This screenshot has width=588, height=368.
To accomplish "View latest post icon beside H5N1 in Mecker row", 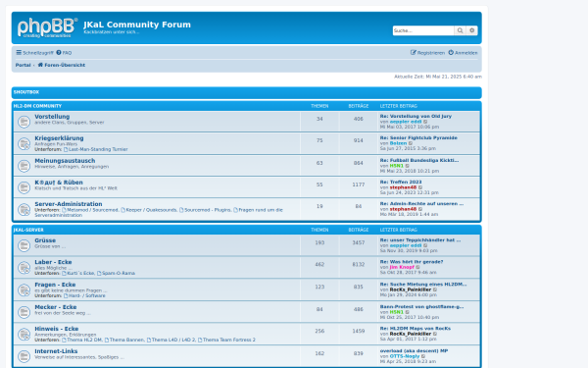I will 408,312.
